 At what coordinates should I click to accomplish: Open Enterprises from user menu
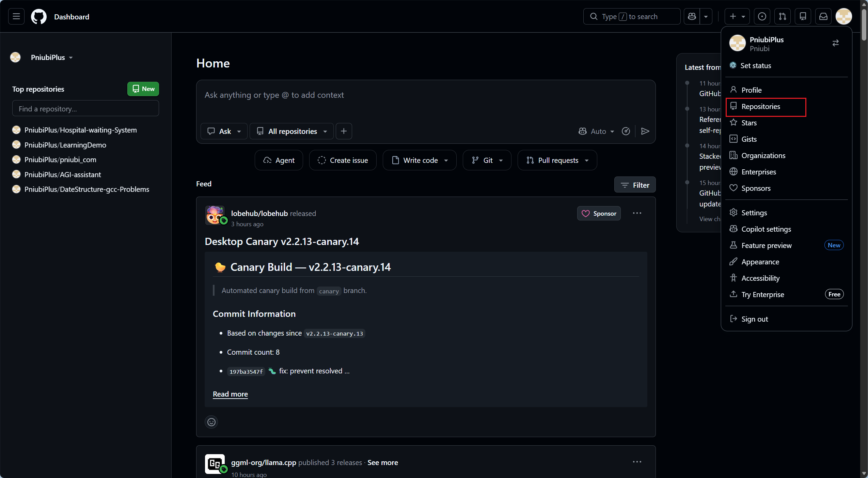point(787,172)
